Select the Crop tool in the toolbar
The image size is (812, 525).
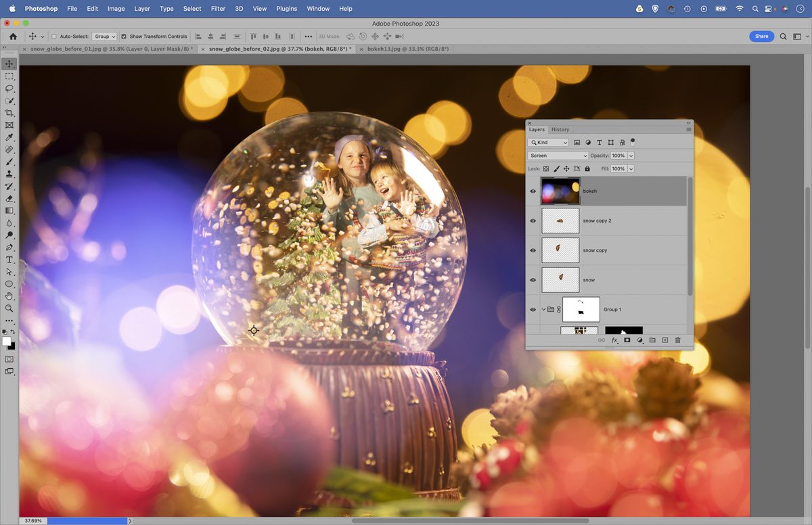pos(10,113)
